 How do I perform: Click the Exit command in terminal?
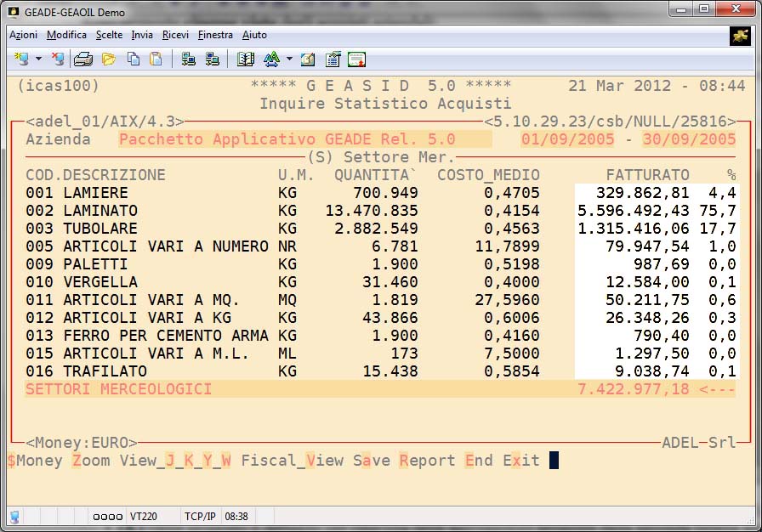click(520, 461)
